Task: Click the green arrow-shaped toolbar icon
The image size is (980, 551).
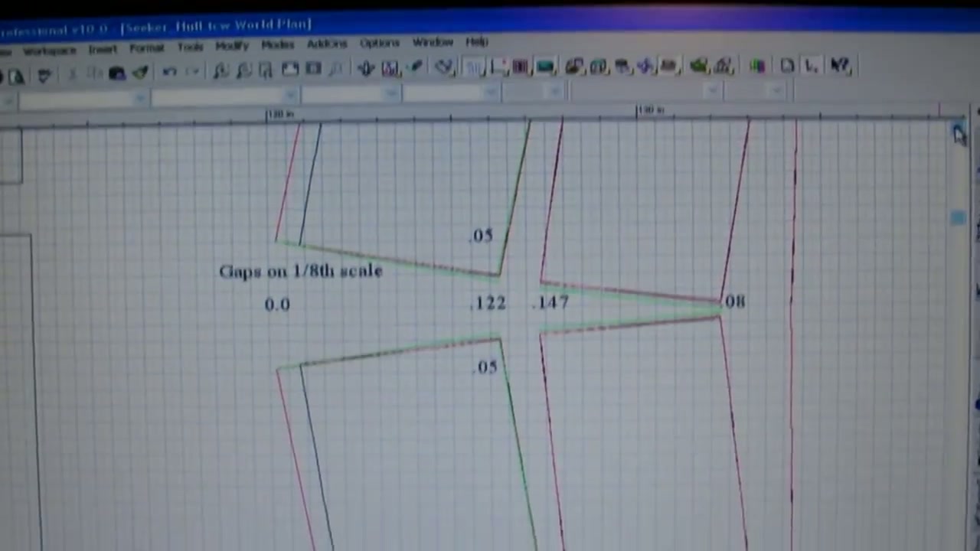Action: [x=698, y=67]
